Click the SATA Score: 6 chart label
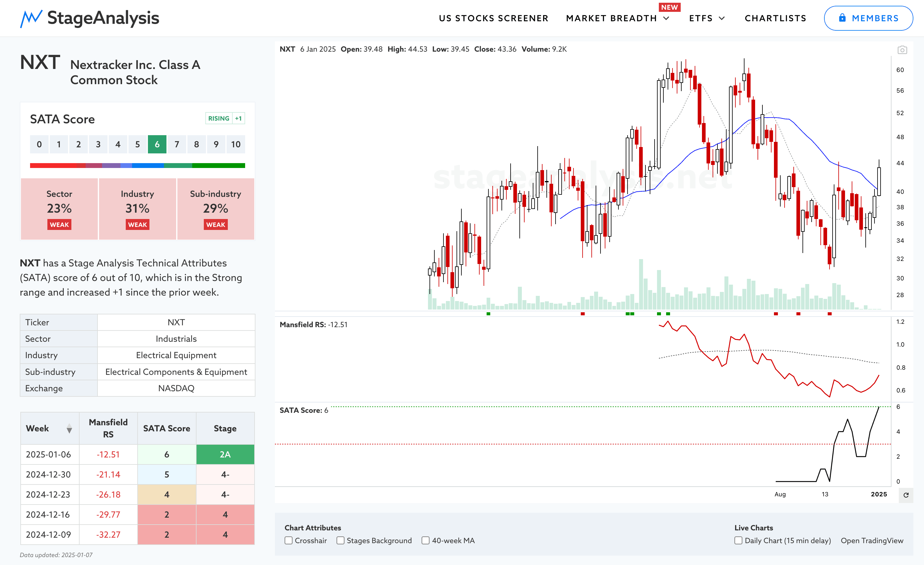This screenshot has height=565, width=924. [304, 410]
